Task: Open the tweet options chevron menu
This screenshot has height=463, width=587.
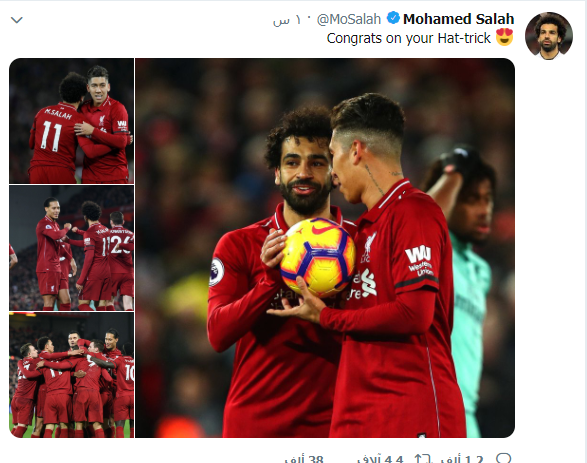Action: pyautogui.click(x=17, y=20)
